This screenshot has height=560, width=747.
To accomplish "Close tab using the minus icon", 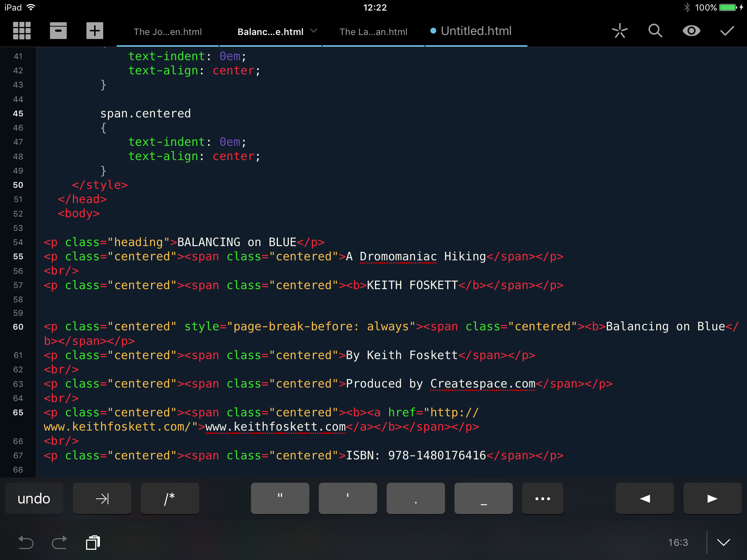I will 58,31.
